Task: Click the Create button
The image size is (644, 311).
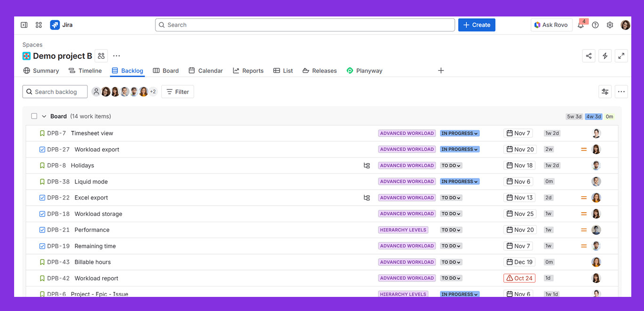Action: coord(476,24)
